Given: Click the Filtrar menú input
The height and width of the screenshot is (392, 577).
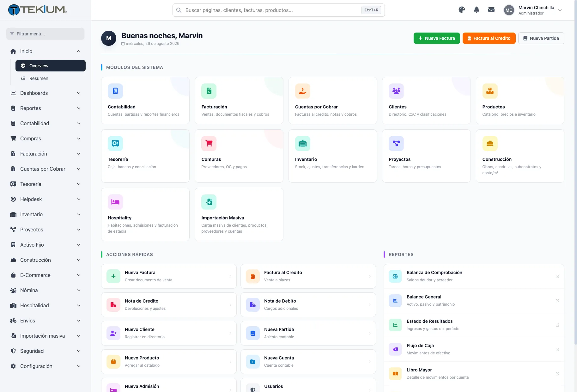Looking at the screenshot, I should [46, 34].
